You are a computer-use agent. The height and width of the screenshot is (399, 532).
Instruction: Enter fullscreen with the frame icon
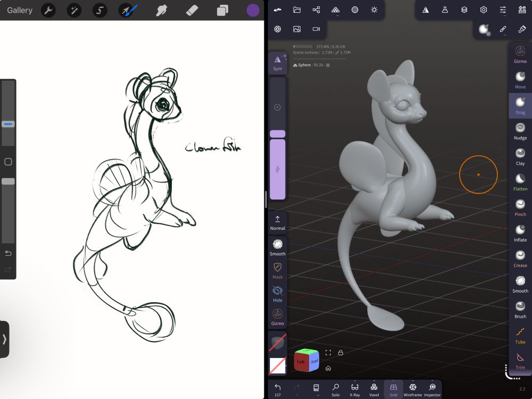[x=328, y=353]
